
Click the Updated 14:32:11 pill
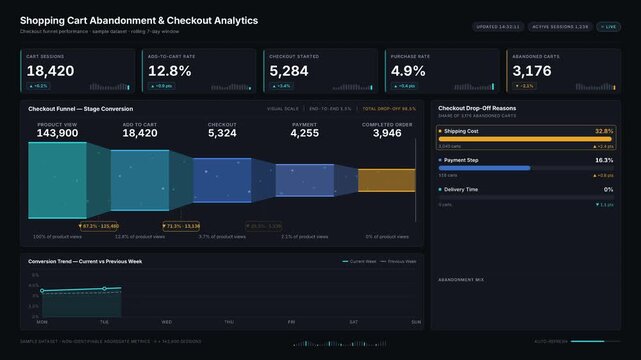click(x=498, y=27)
